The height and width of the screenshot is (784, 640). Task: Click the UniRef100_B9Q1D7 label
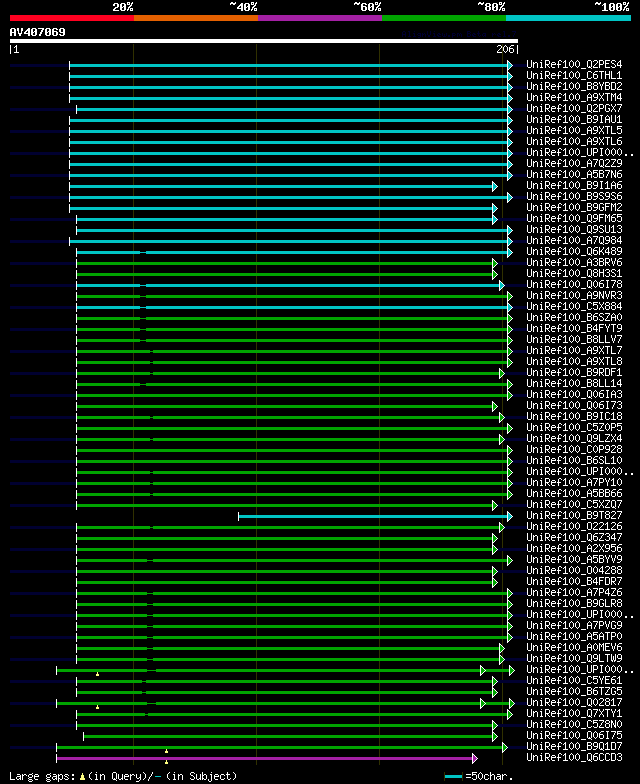pyautogui.click(x=574, y=746)
